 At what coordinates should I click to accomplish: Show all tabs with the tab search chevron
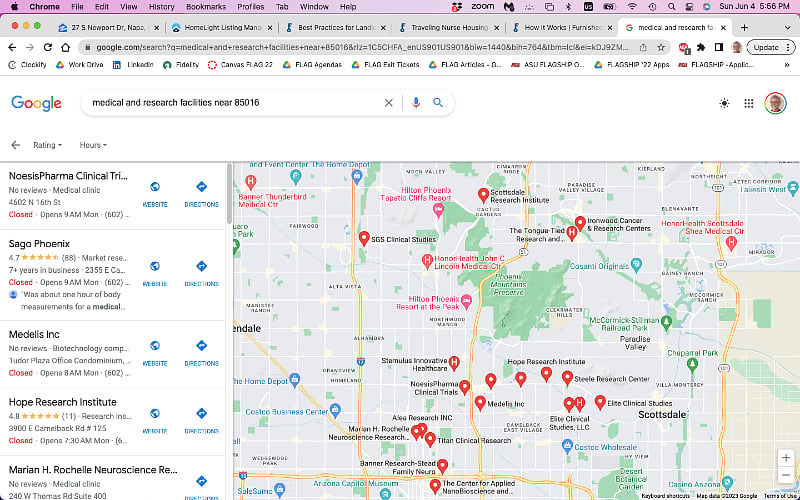[x=787, y=28]
